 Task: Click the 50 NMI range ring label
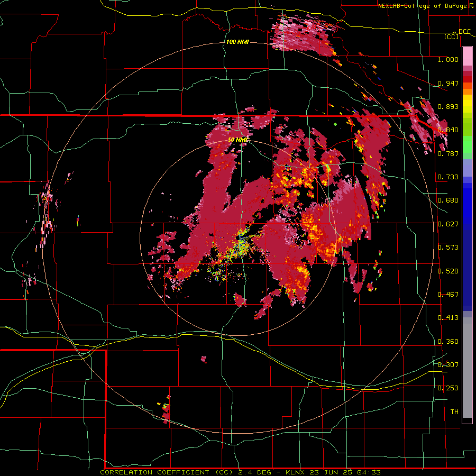point(239,140)
